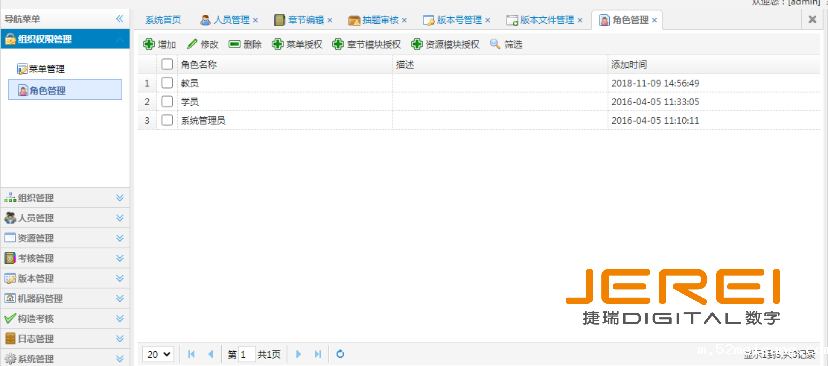
Task: Click timestamp 2018-11-09 14:56:49
Action: point(655,83)
